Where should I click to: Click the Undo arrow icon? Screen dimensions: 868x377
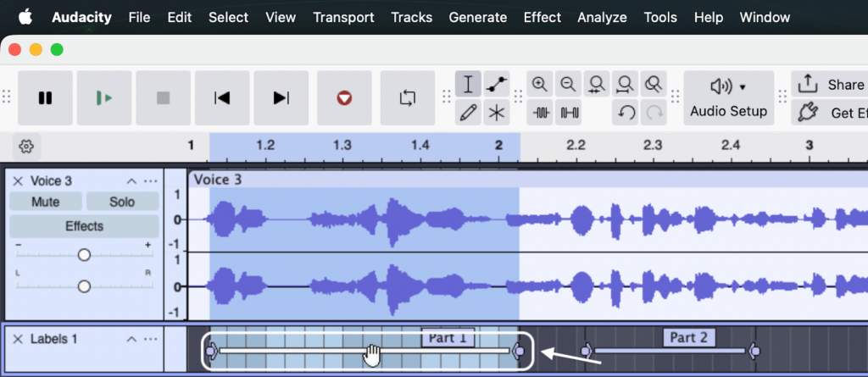(x=626, y=112)
